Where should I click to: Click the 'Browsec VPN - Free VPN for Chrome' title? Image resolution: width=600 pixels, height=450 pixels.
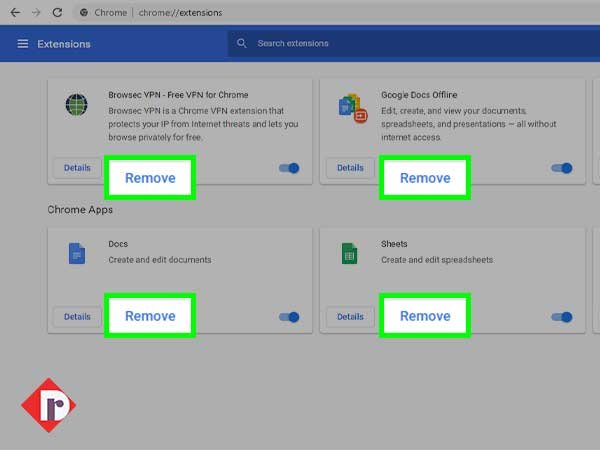tap(178, 95)
